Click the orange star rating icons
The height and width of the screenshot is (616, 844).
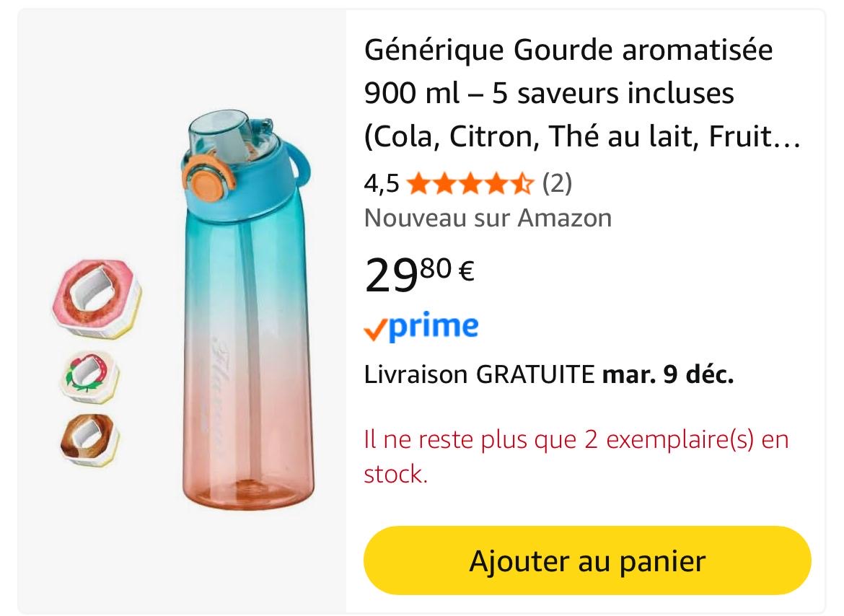[x=470, y=184]
